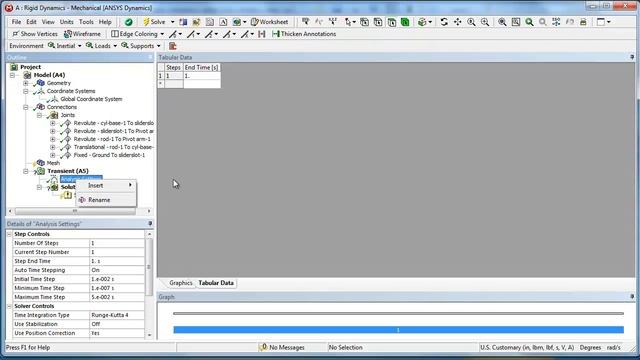Switch to the Tabular Data tab

point(216,283)
